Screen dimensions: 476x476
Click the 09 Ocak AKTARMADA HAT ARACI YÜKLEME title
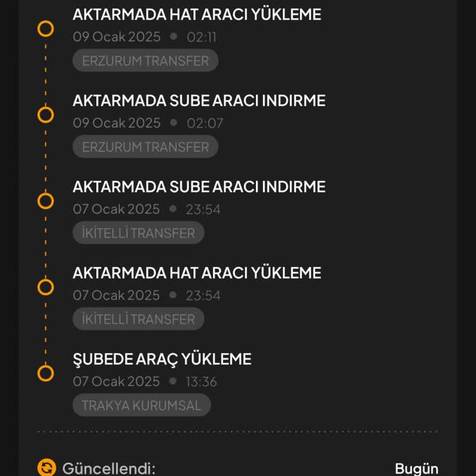tap(196, 14)
